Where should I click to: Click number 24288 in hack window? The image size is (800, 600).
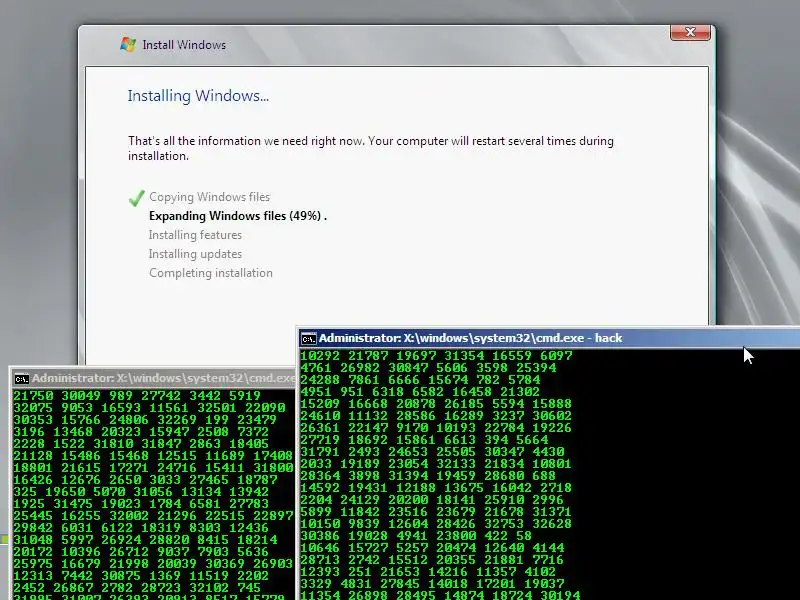pos(319,380)
